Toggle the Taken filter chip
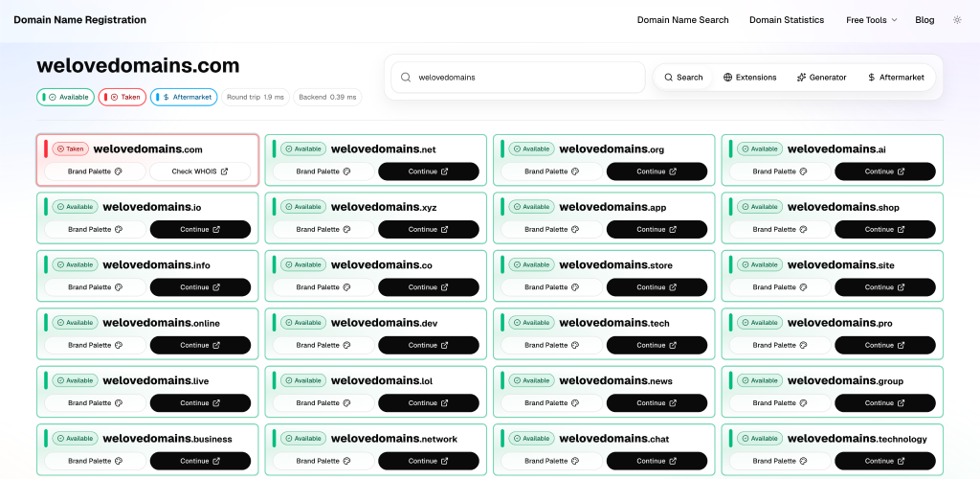Viewport: 980px width, 479px height. pos(122,97)
